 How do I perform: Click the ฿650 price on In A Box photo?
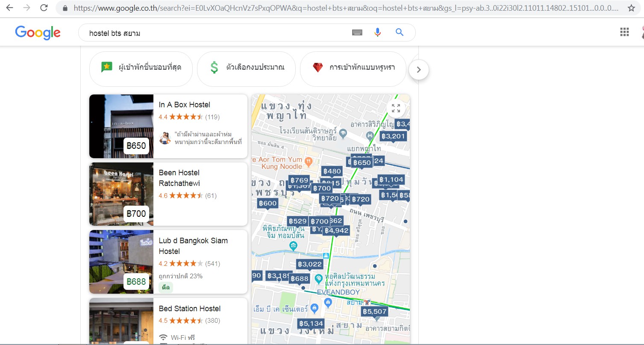coord(136,146)
